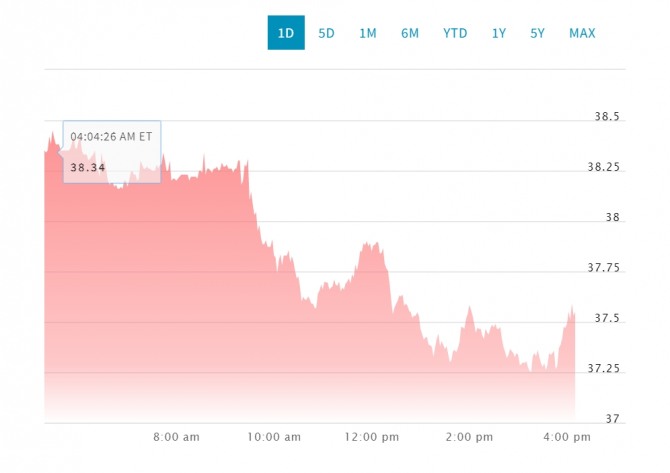670x473 pixels.
Task: Click the 37.75 price axis label
Action: (x=603, y=268)
